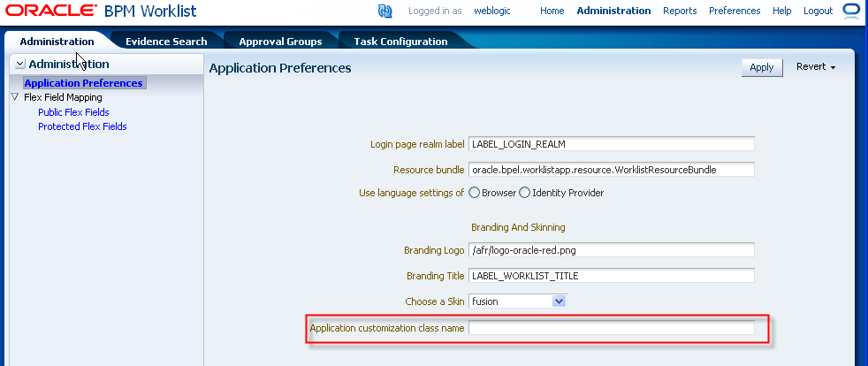Open the Preferences link in the header
The image size is (868, 366).
(x=735, y=11)
